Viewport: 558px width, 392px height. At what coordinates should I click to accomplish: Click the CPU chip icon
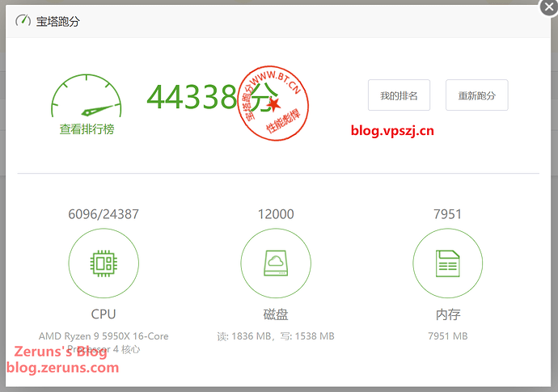point(103,263)
